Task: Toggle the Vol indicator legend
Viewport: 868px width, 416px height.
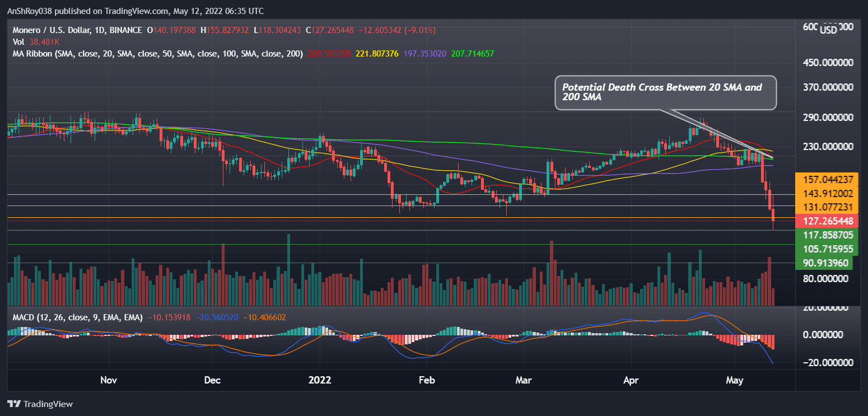Action: click(18, 42)
